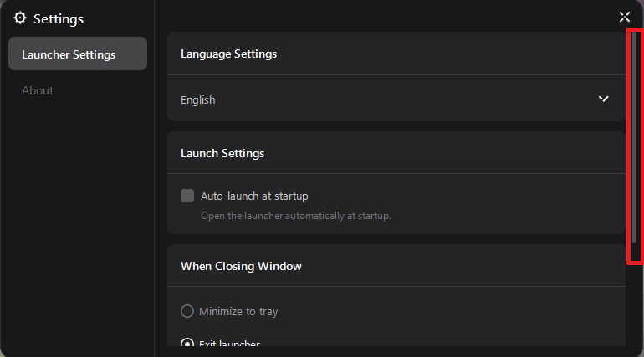Image resolution: width=644 pixels, height=357 pixels.
Task: Click the Auto-launch at startup label
Action: tap(254, 196)
